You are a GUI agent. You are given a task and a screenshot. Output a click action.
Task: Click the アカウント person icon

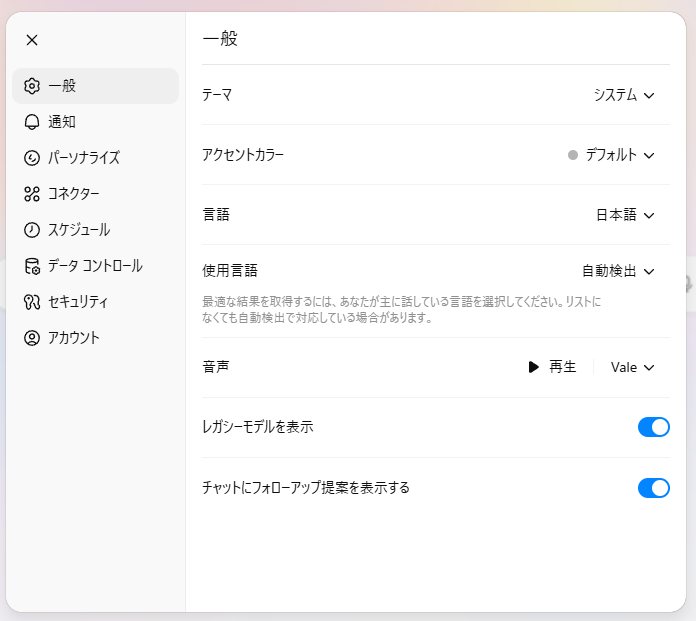coord(32,338)
